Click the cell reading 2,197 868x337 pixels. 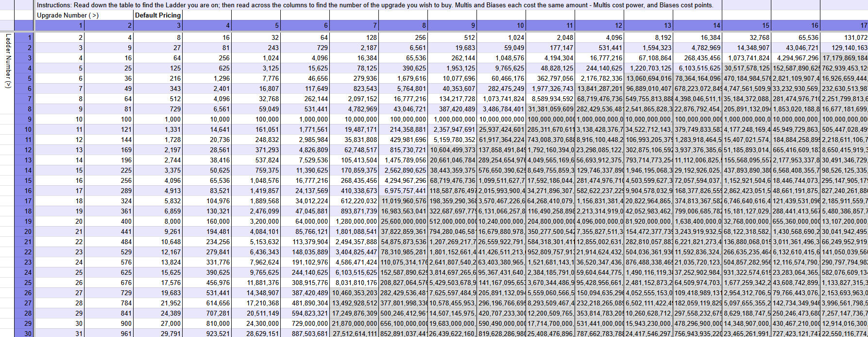pyautogui.click(x=158, y=150)
